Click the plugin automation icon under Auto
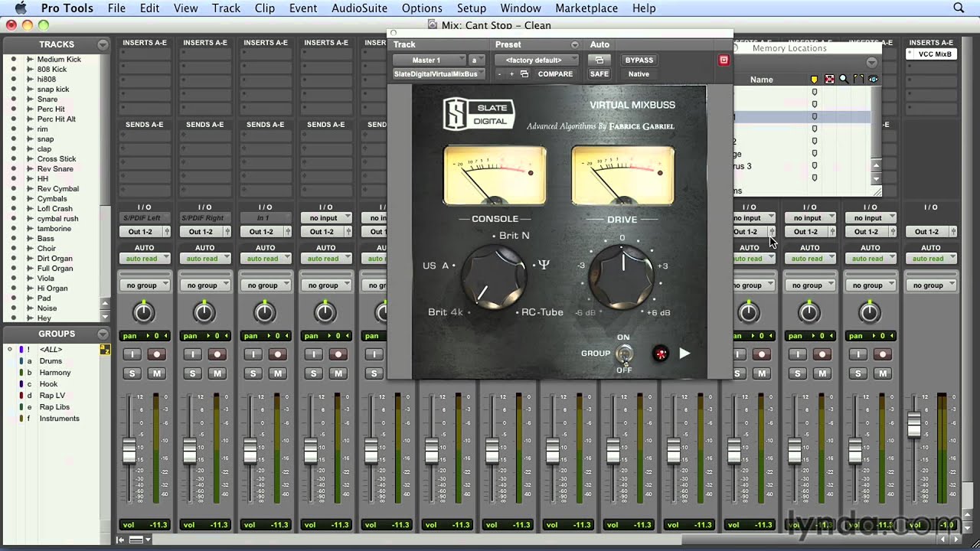 (x=599, y=60)
